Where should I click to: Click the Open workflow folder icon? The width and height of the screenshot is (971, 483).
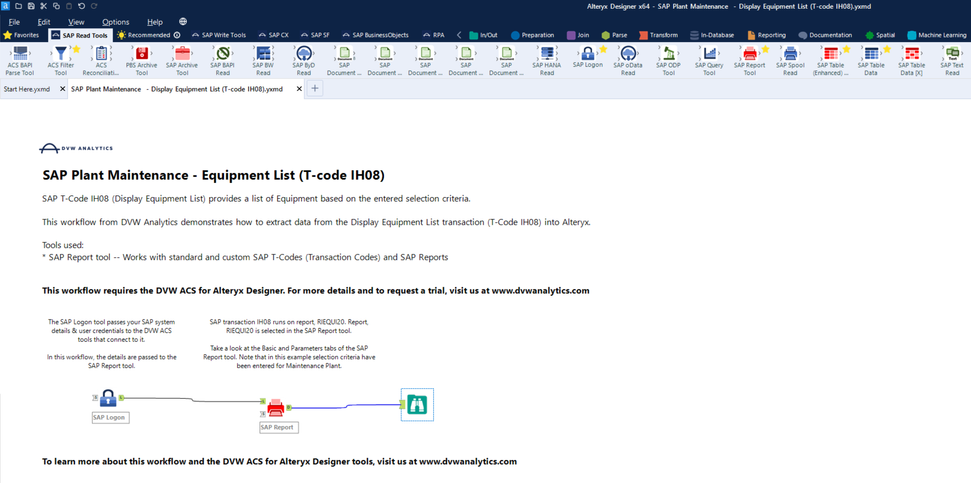click(x=19, y=6)
